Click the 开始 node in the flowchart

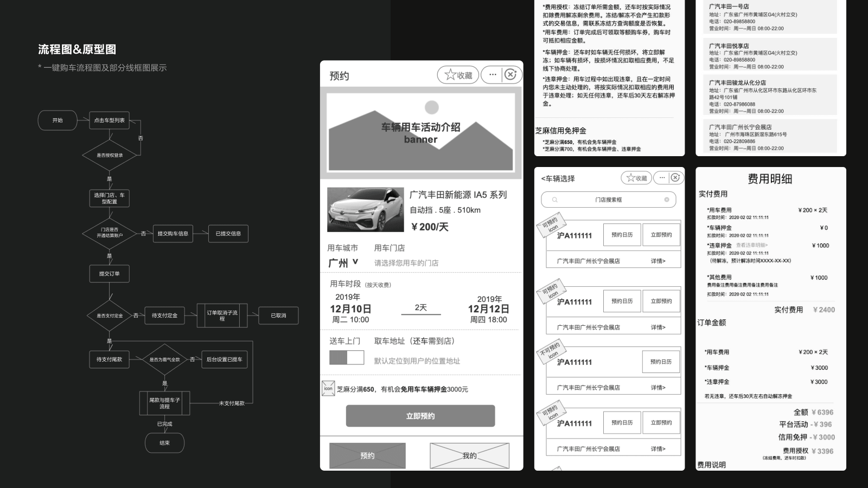pyautogui.click(x=58, y=120)
